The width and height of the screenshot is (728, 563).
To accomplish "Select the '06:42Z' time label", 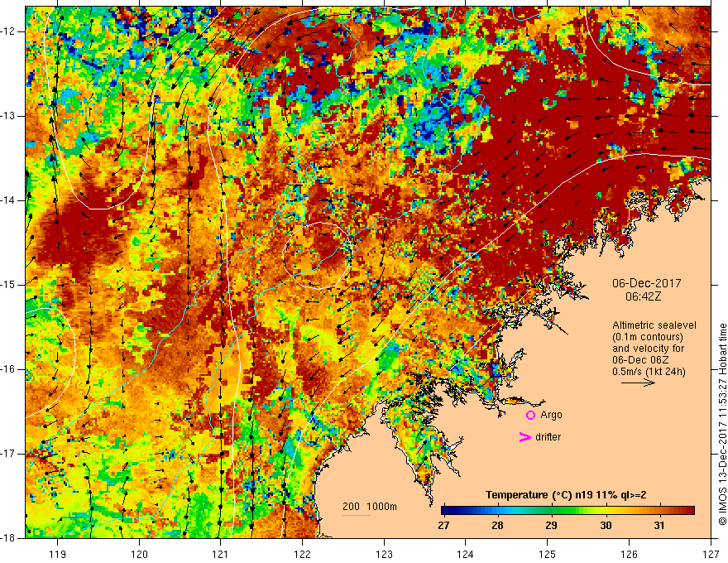I will click(643, 296).
